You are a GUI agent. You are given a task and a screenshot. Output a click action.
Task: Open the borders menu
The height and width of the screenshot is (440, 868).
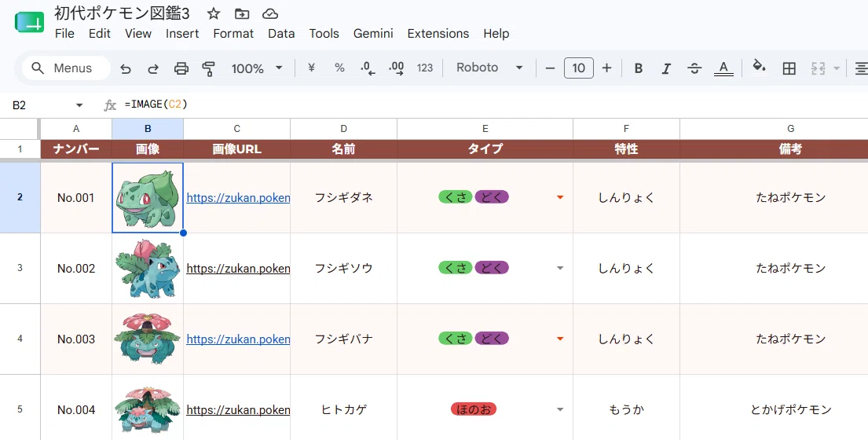(x=789, y=68)
